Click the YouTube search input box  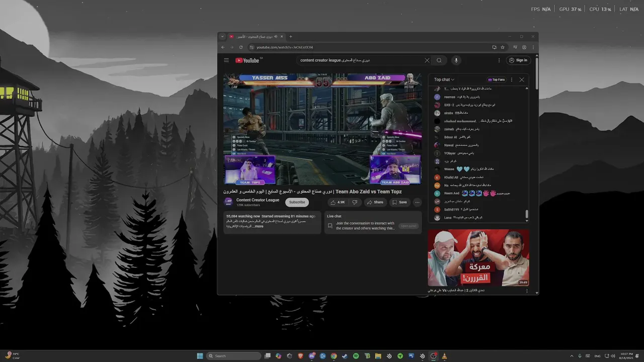click(x=360, y=60)
